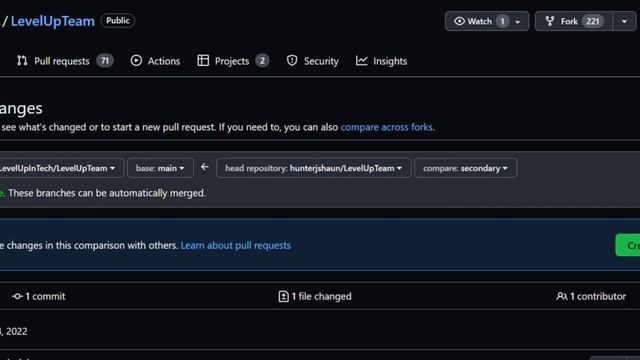Open the Watch options dropdown arrow
Image resolution: width=640 pixels, height=360 pixels.
tap(518, 22)
